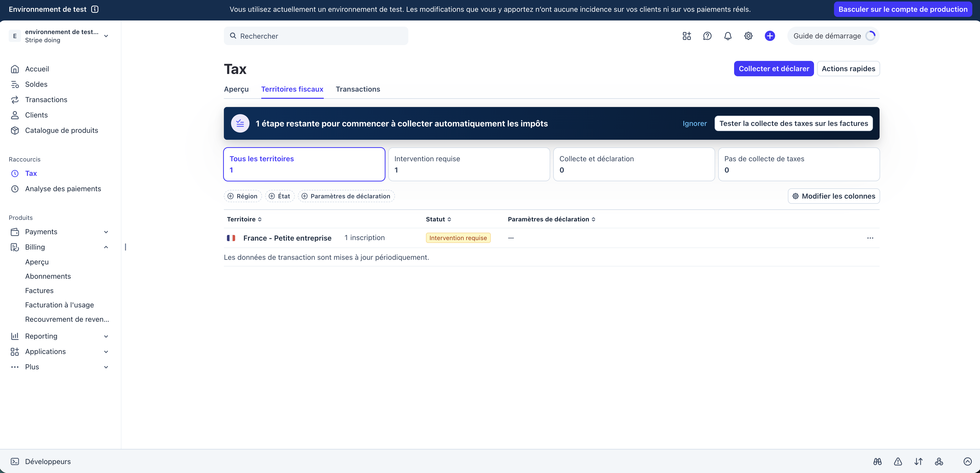Click the French flag icon
The image size is (980, 473).
[x=231, y=238]
